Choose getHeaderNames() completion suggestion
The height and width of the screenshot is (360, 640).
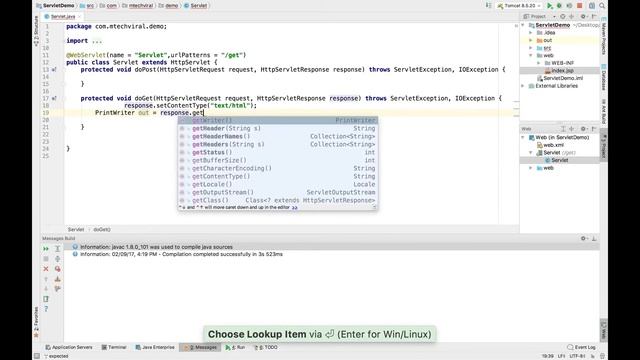[x=278, y=136]
